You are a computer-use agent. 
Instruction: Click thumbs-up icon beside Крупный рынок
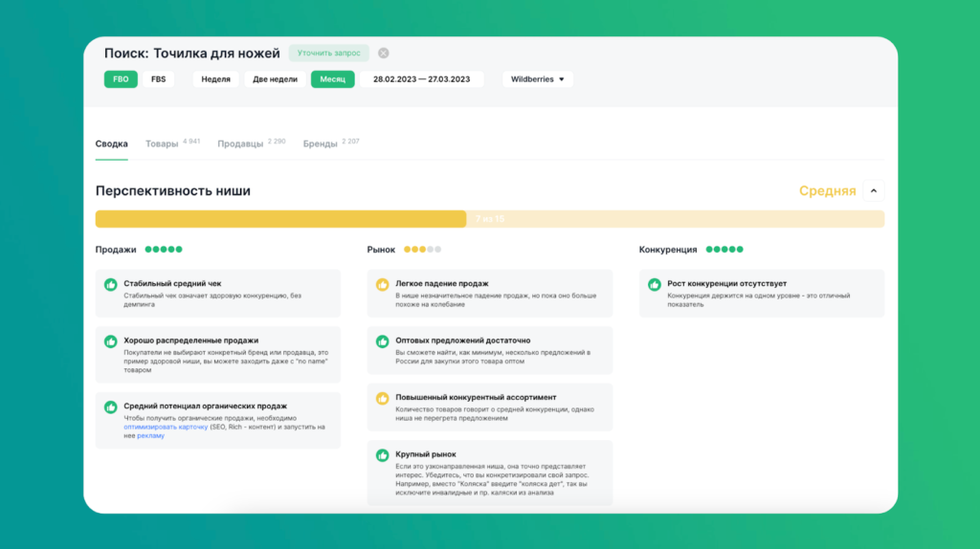tap(383, 455)
